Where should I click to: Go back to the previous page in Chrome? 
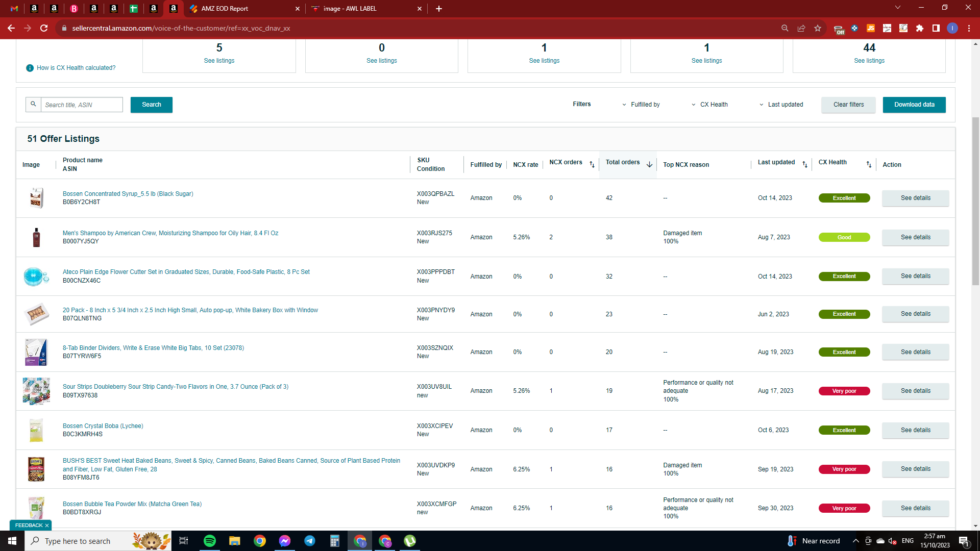[x=11, y=28]
